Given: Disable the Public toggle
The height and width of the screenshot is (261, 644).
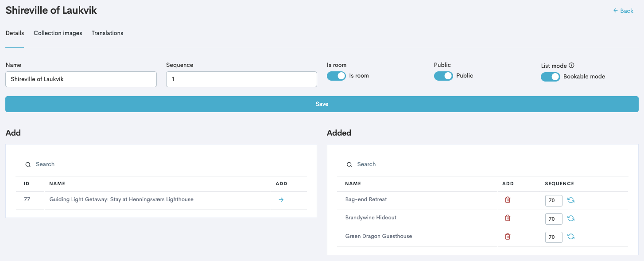Looking at the screenshot, I should (x=443, y=76).
